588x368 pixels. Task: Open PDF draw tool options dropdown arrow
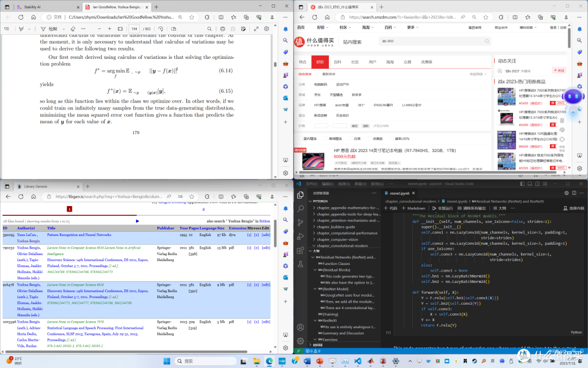[x=63, y=29]
